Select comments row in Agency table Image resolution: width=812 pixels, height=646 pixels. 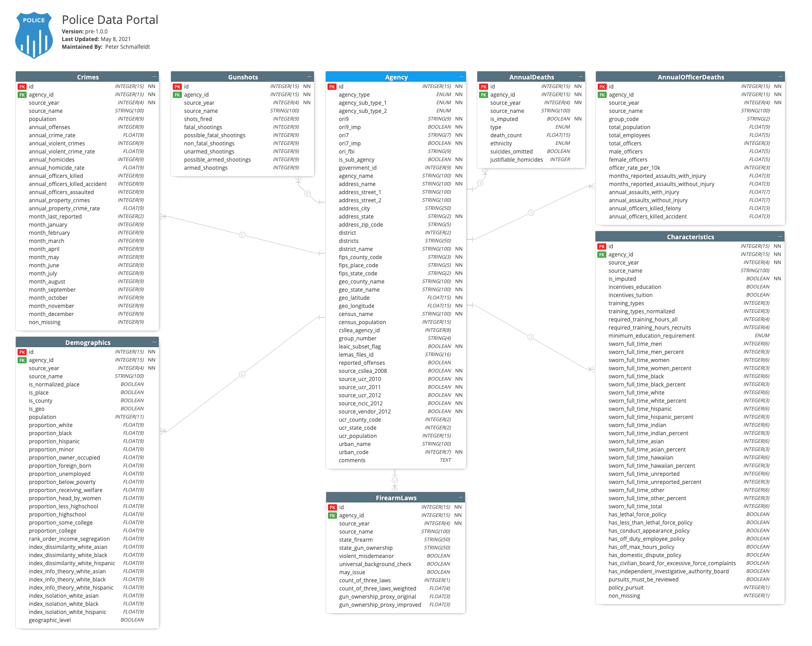coord(396,460)
